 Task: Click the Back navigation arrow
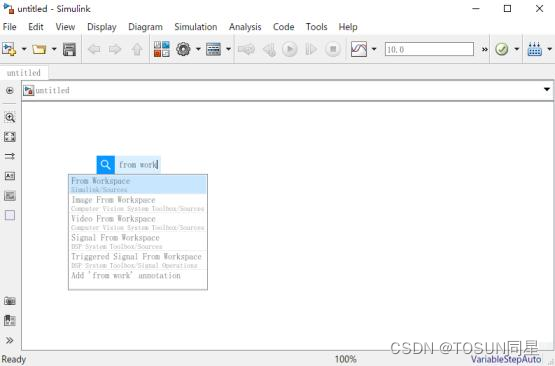click(x=94, y=49)
